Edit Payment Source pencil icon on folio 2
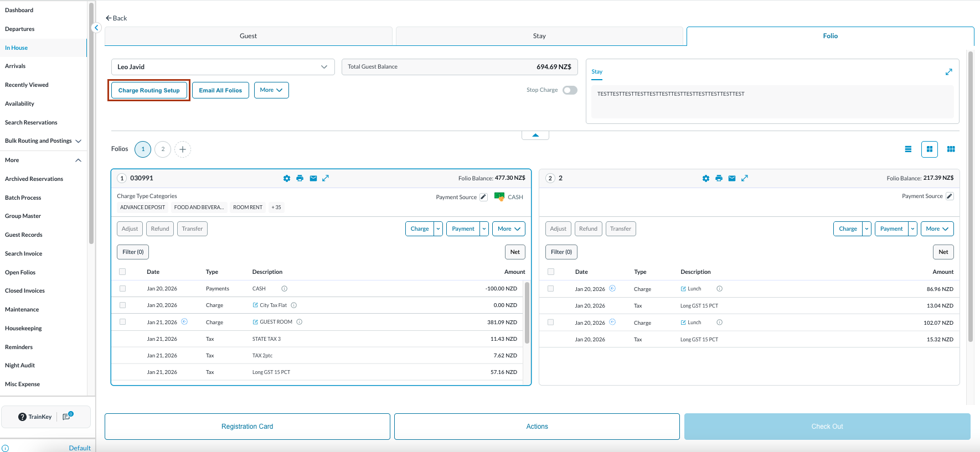 tap(950, 196)
